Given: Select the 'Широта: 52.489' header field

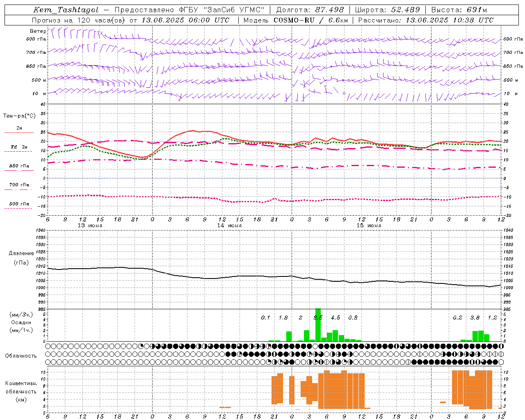Looking at the screenshot, I should [387, 10].
